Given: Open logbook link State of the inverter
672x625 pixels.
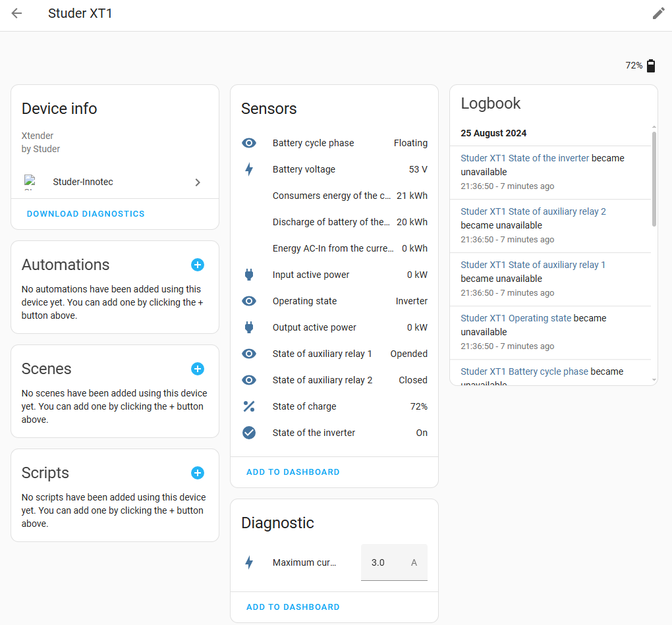Looking at the screenshot, I should 524,158.
